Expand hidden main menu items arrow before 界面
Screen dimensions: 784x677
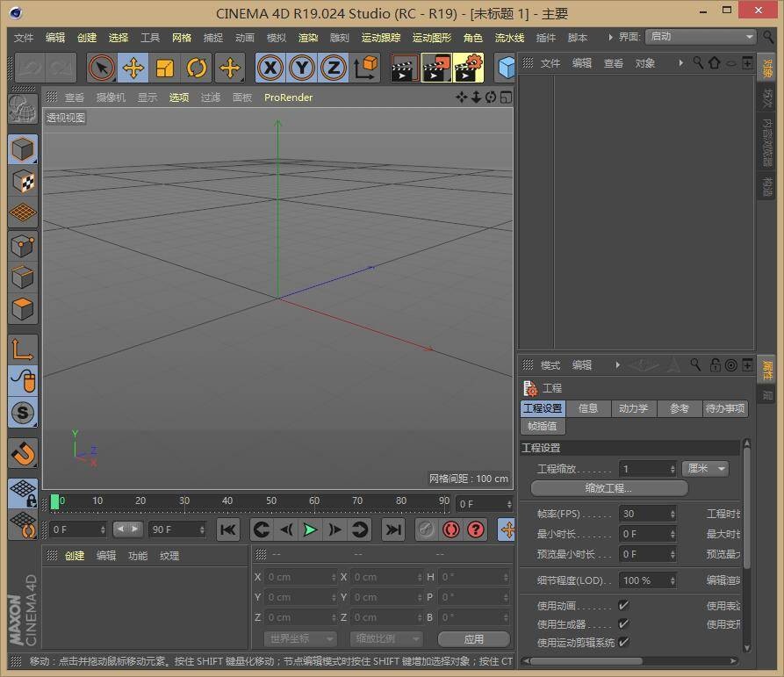pos(610,37)
